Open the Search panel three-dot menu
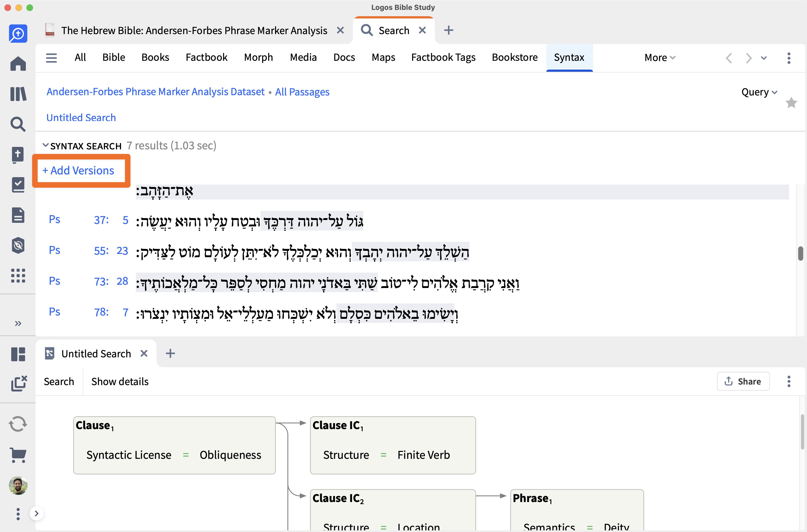 [789, 58]
